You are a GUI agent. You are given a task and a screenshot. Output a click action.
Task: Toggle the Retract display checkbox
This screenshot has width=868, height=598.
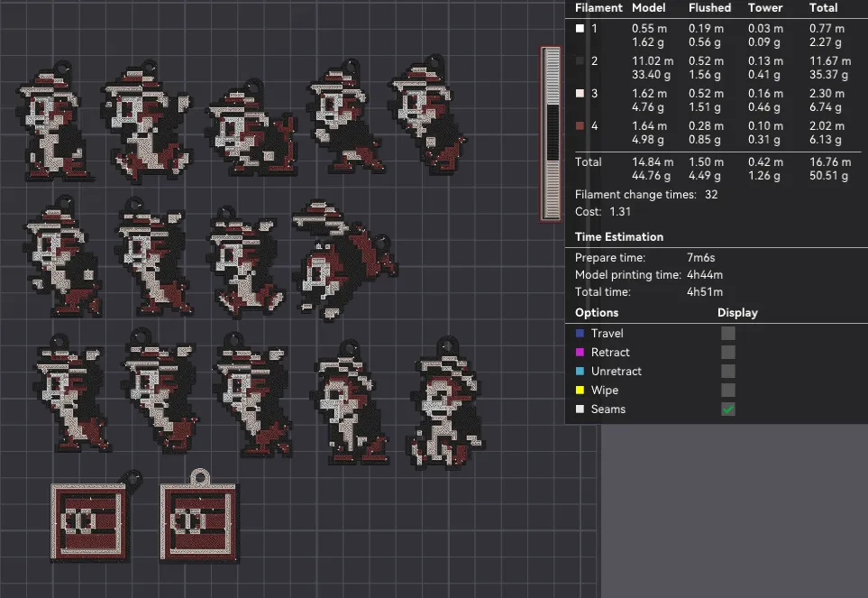[x=728, y=352]
